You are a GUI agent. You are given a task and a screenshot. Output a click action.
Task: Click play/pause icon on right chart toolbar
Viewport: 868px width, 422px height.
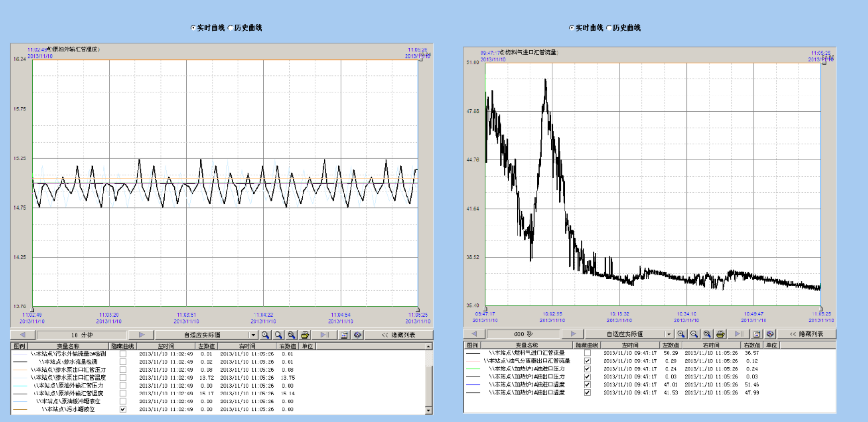(x=739, y=334)
